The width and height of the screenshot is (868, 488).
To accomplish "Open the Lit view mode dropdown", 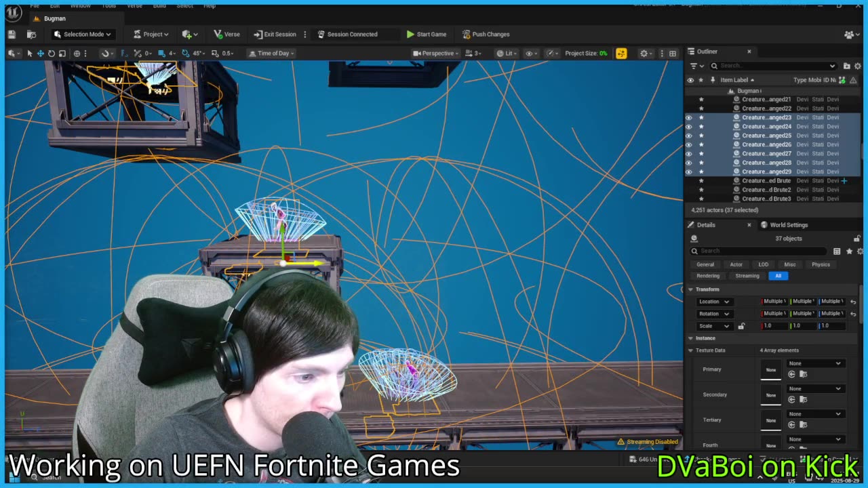I will [507, 53].
